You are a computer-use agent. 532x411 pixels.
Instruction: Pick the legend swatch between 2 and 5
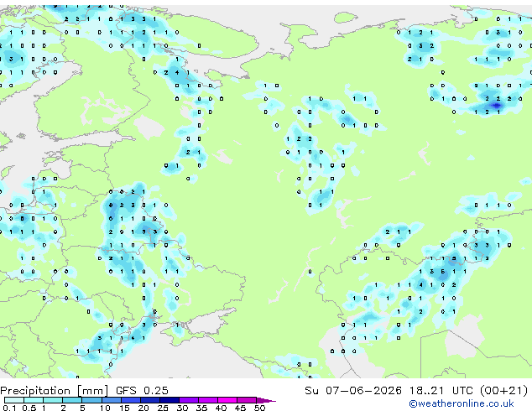pos(72,400)
